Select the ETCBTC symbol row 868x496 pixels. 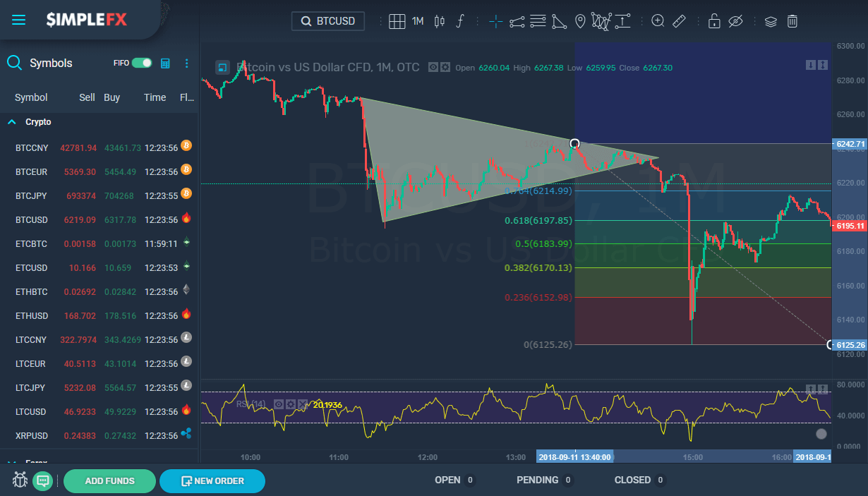click(99, 243)
